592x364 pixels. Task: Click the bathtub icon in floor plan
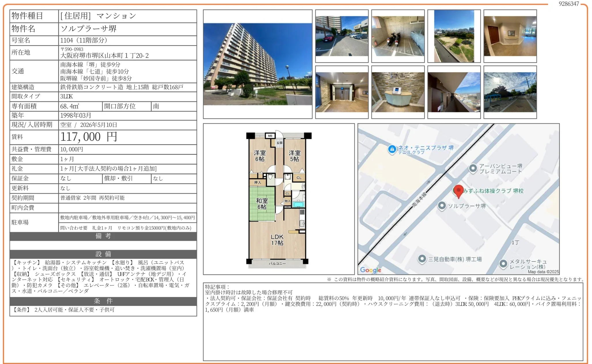[x=299, y=205]
